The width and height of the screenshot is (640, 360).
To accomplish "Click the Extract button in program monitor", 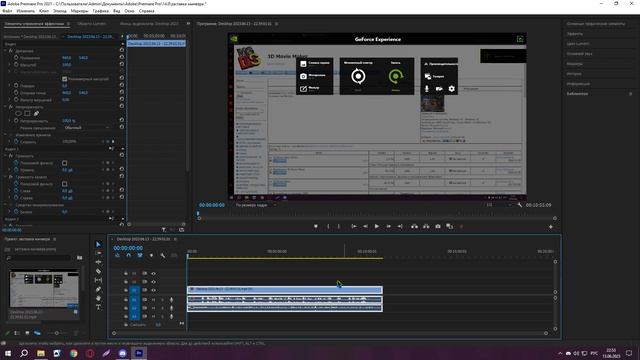I will point(426,226).
